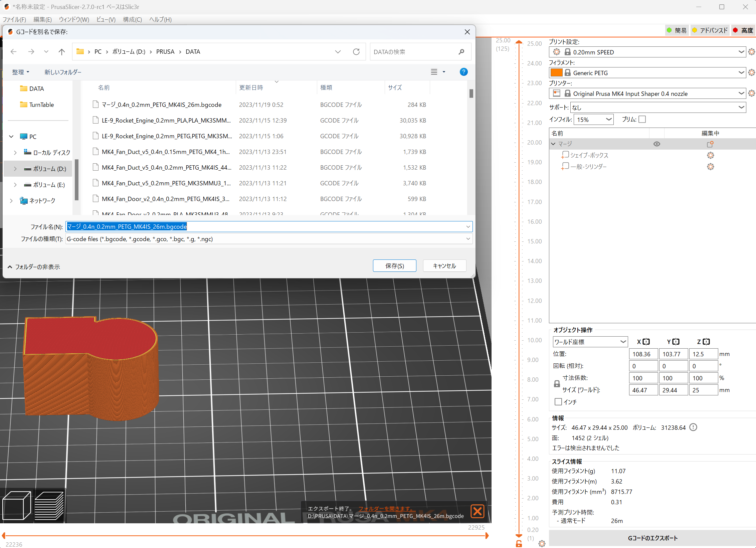Open the サポート dropdown
Image resolution: width=756 pixels, height=548 pixels.
[x=658, y=108]
